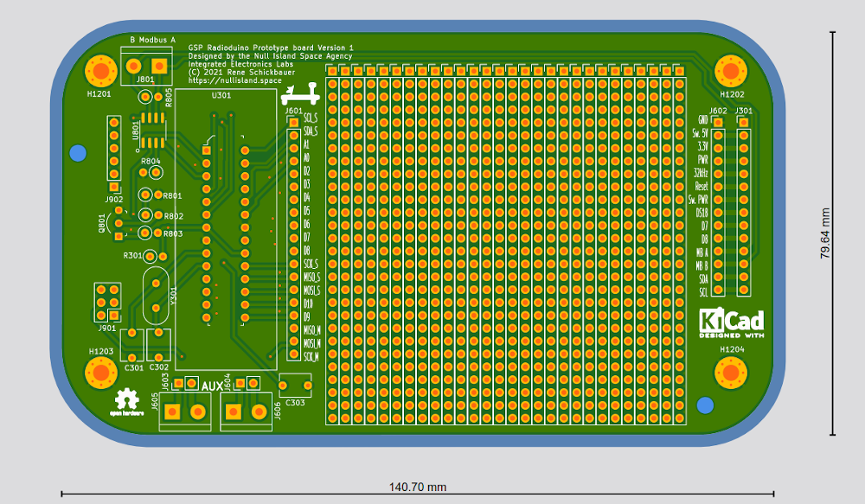Click the 'Sw. 5V' pin label

700,133
